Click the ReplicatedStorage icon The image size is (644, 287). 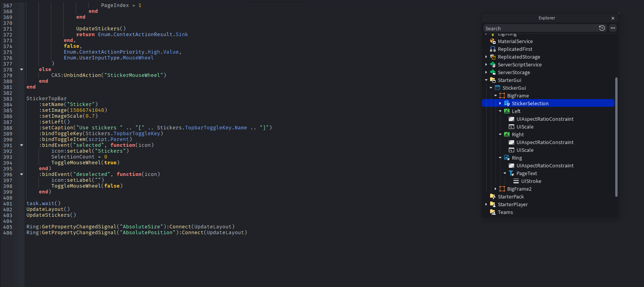493,57
